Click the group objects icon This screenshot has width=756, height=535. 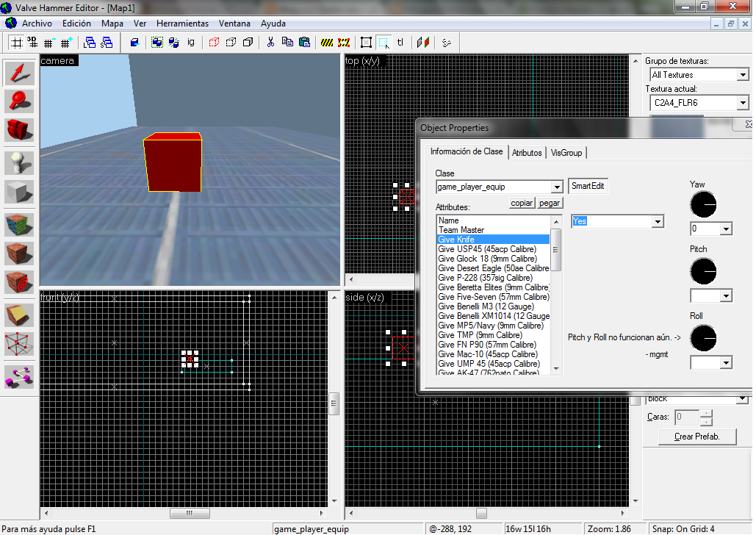pos(157,43)
